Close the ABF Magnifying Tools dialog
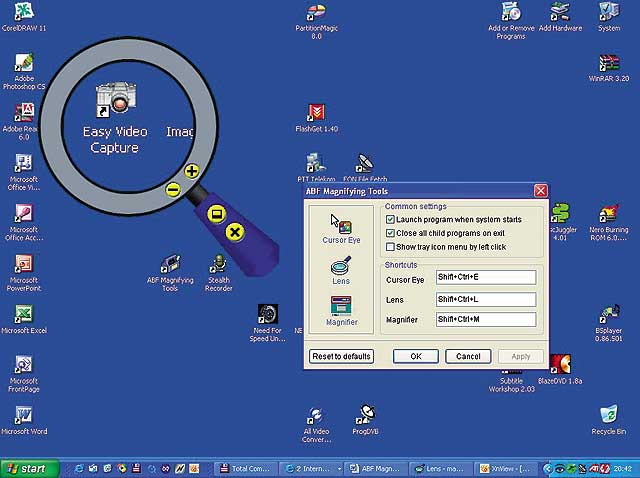 (540, 191)
